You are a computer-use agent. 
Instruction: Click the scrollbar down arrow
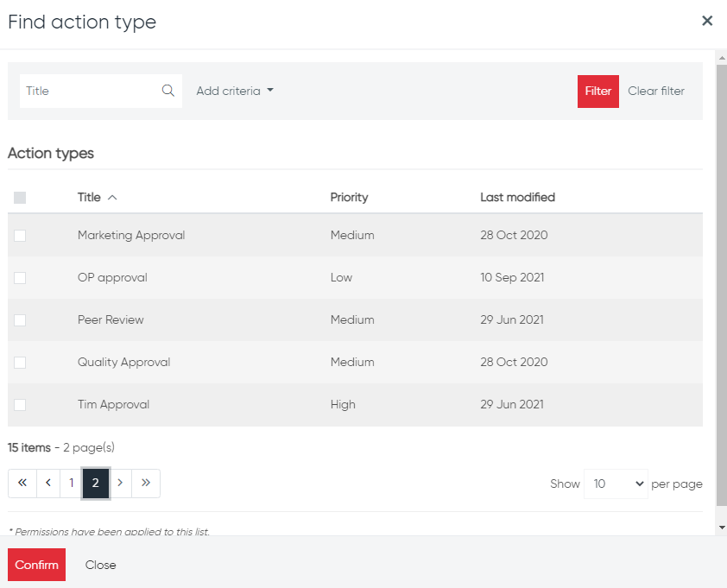722,528
